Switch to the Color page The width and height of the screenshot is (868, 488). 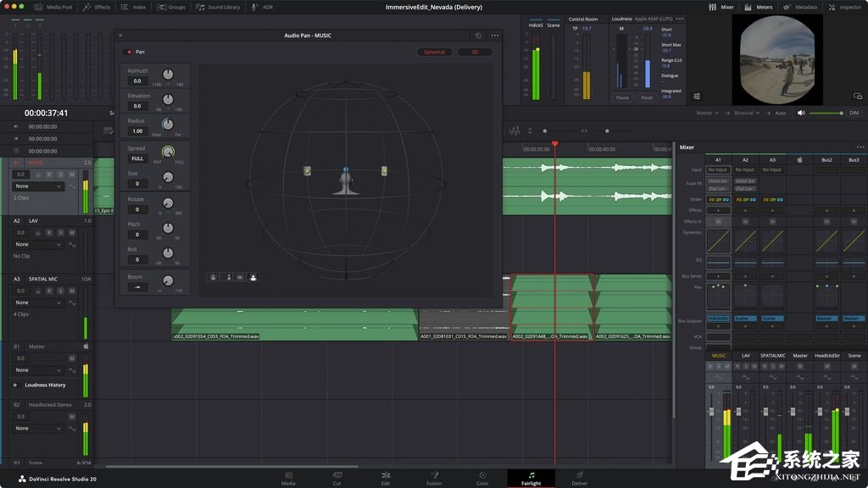[482, 479]
